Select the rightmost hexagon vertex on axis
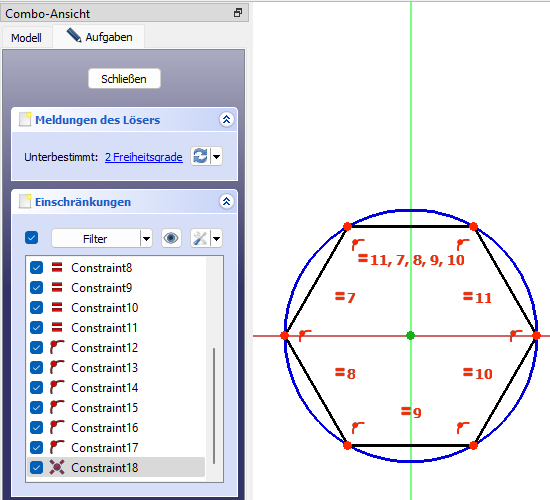The image size is (550, 500). tap(536, 336)
